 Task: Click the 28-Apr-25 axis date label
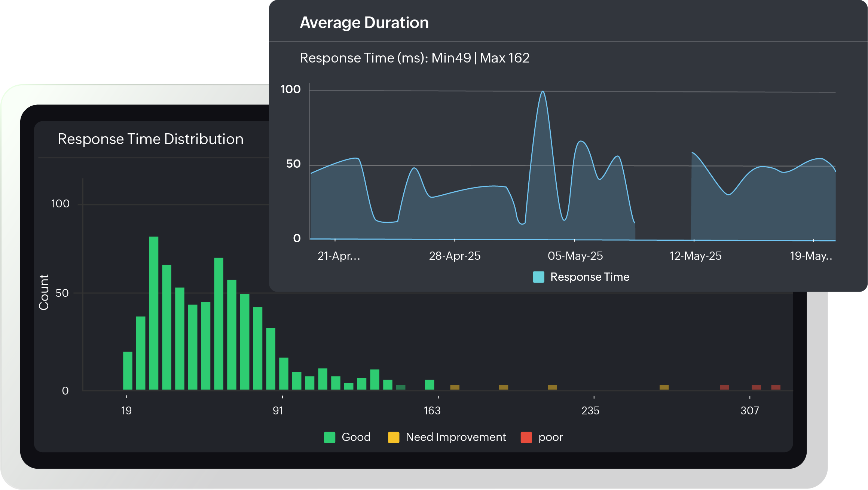click(455, 256)
